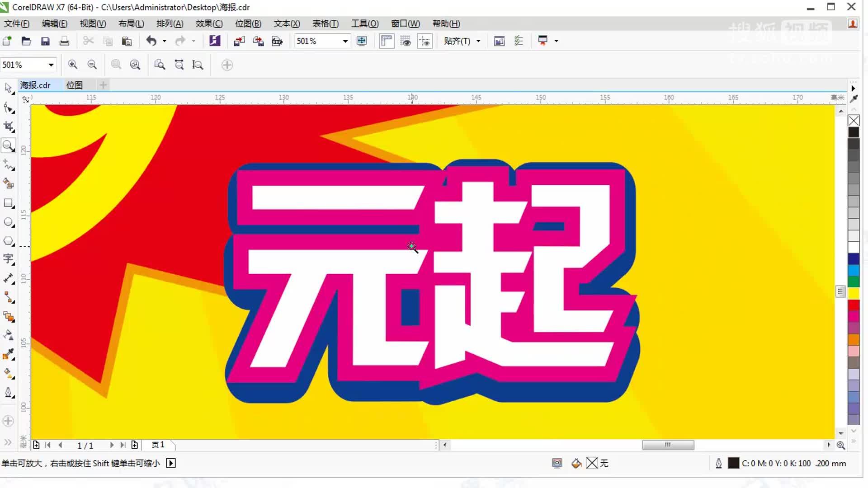Select the Pick tool in toolbox
The image size is (868, 488).
point(8,88)
